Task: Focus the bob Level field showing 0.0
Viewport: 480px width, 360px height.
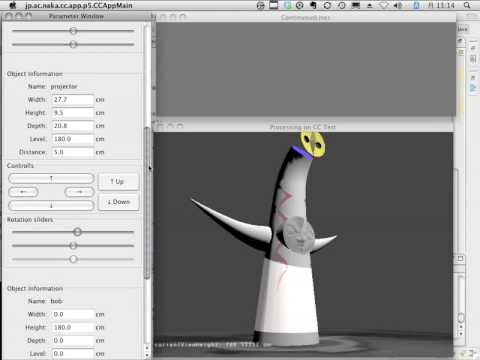Action: (x=73, y=353)
